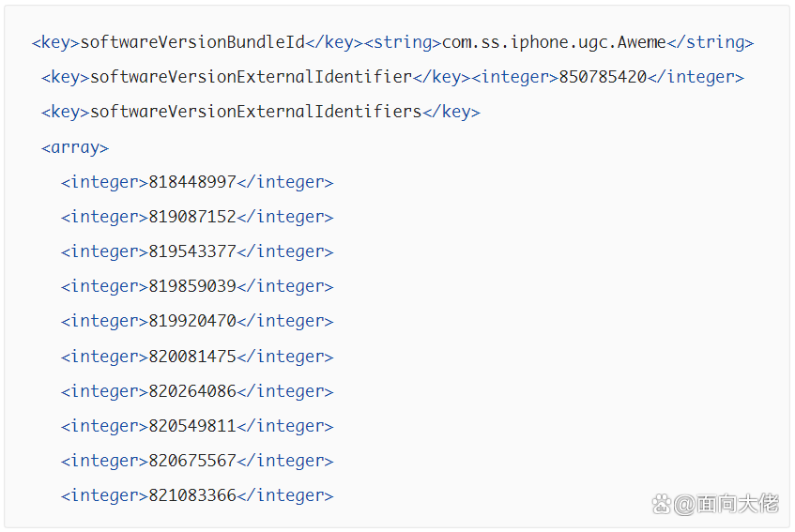Viewport: 795px width, 532px height.
Task: Click the integer value 820675567
Action: (192, 461)
